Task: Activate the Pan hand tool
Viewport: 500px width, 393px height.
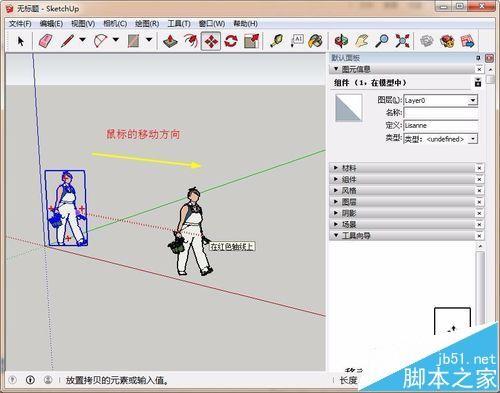Action: coord(362,41)
